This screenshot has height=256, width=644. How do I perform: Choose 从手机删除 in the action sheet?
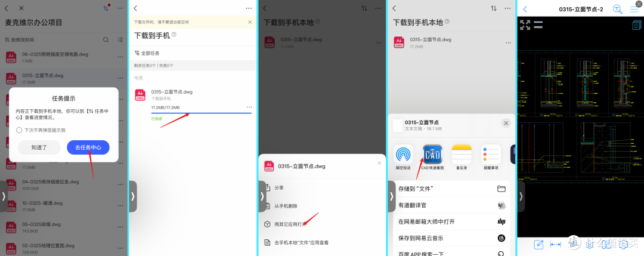point(323,206)
